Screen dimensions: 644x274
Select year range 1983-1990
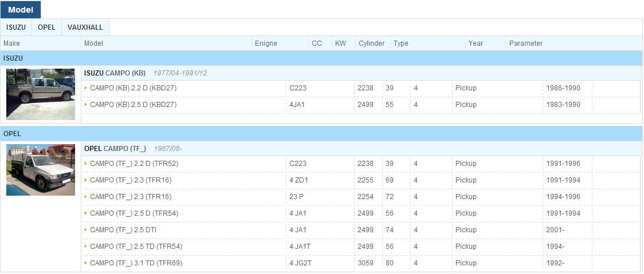[x=563, y=105]
